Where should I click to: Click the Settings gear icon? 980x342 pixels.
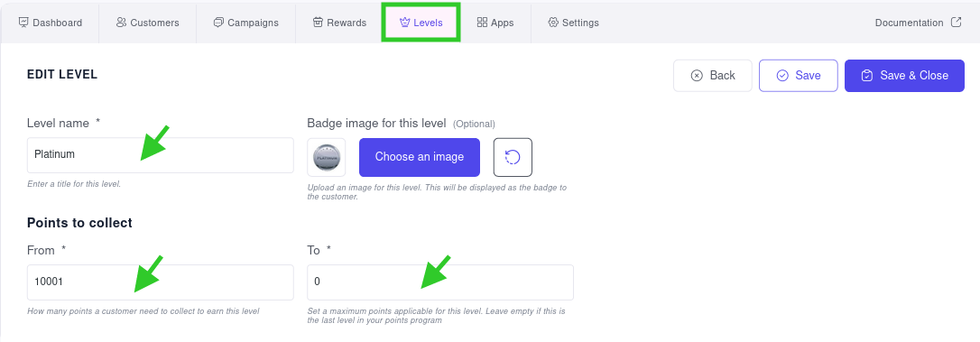click(x=552, y=23)
